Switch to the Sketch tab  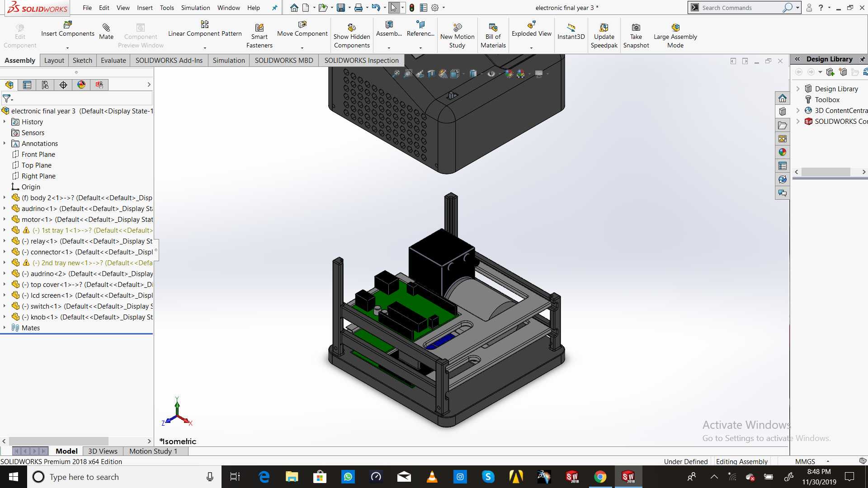pyautogui.click(x=82, y=60)
